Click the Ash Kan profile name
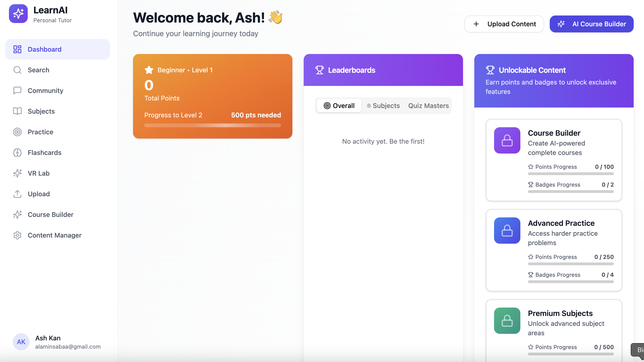The image size is (644, 362). [48, 338]
